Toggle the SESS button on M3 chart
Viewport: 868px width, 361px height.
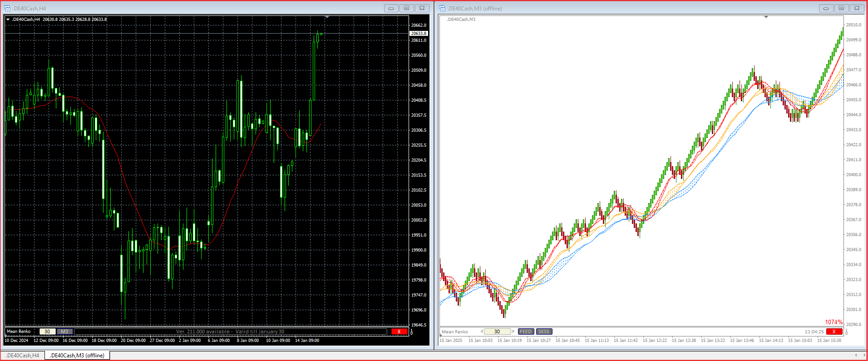[544, 331]
